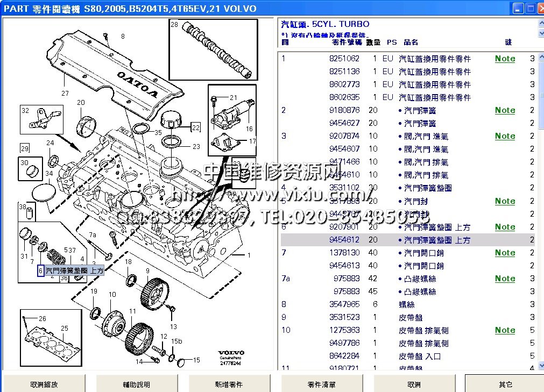Click the 新增零件 add part button

228,384
